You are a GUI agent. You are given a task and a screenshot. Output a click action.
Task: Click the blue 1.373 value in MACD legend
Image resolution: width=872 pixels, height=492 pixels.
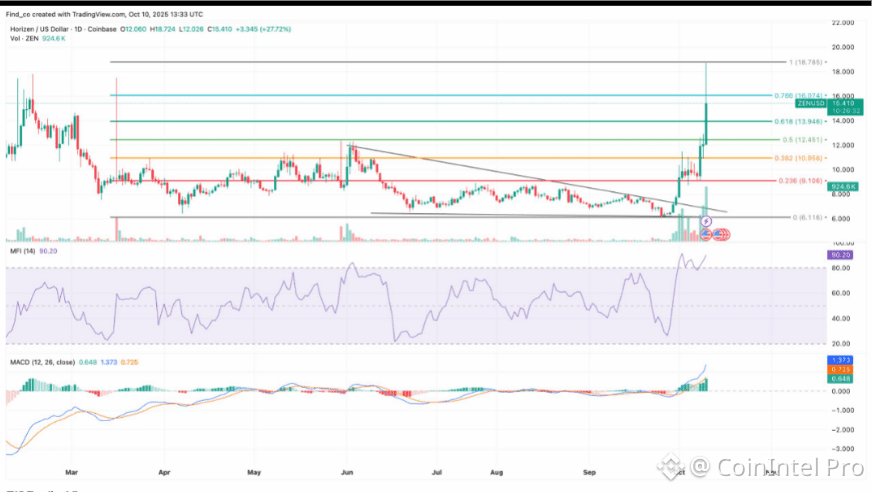(109, 362)
